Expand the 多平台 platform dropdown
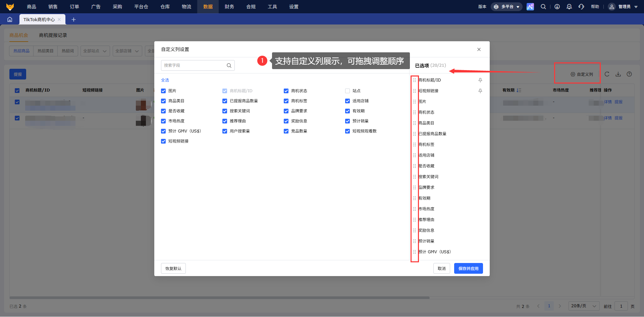 506,7
